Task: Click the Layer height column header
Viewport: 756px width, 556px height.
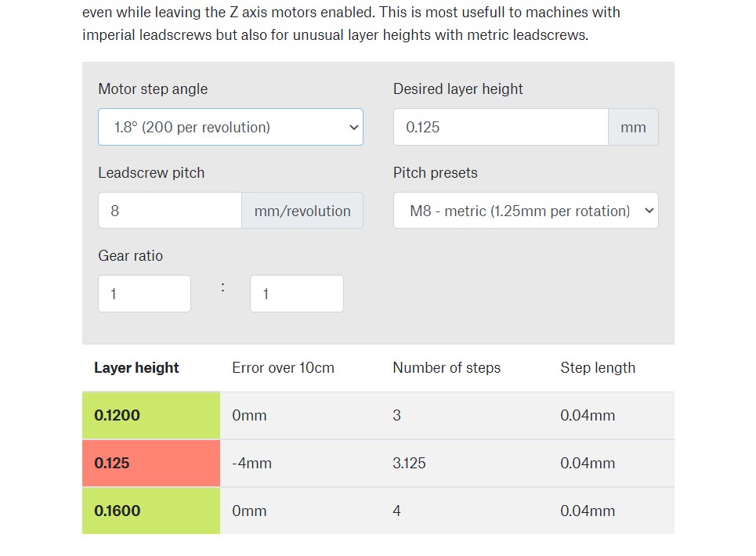Action: [x=136, y=367]
